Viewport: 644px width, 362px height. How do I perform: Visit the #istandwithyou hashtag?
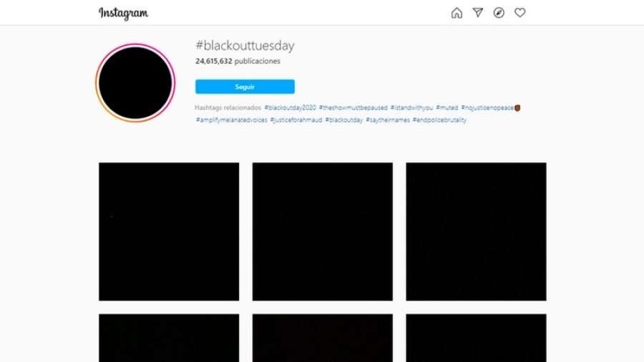411,107
